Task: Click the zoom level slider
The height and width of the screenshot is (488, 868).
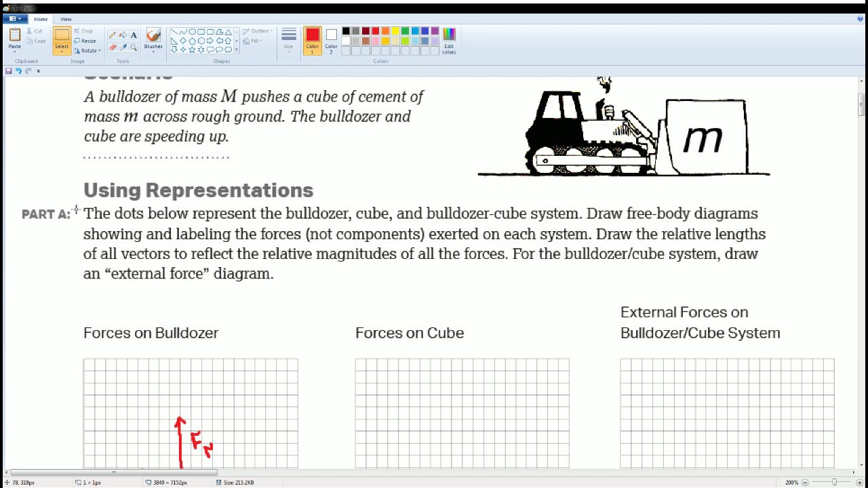Action: pyautogui.click(x=833, y=483)
